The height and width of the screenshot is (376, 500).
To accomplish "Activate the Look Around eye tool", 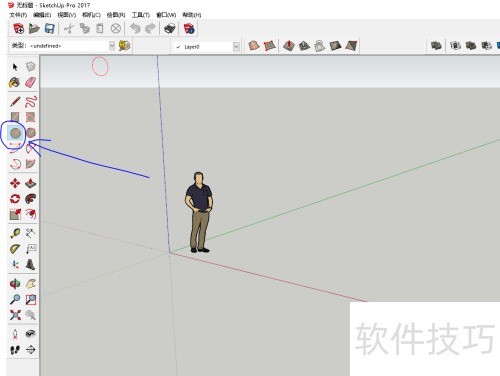I will 30,334.
